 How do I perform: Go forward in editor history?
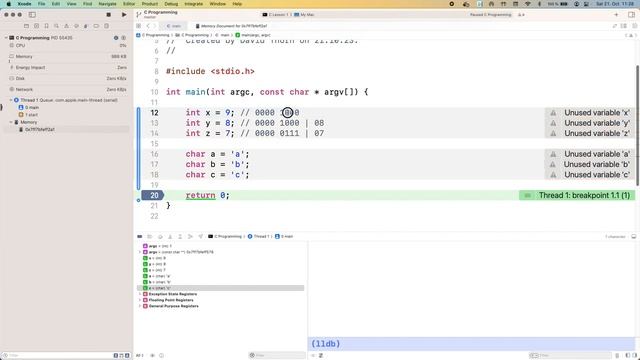coord(155,26)
